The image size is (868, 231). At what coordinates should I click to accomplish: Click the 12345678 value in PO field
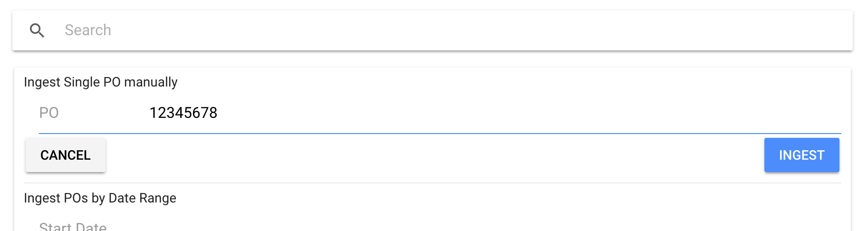(183, 113)
